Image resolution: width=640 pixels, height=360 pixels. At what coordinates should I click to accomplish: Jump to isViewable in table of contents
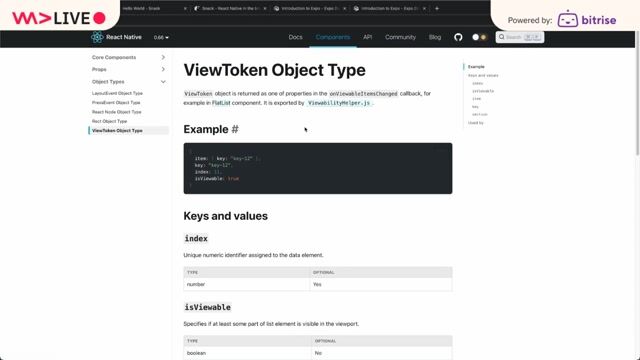click(483, 91)
